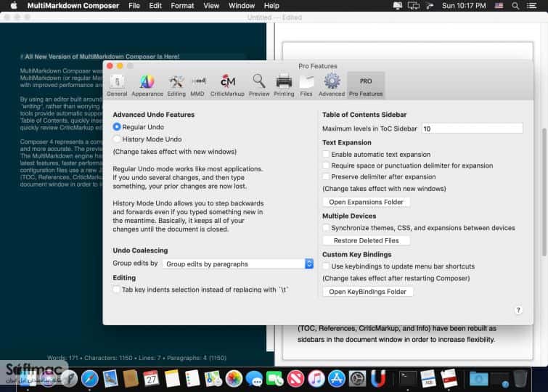Open the input source flag menu
Screen dimensions: 548x392
click(499, 6)
